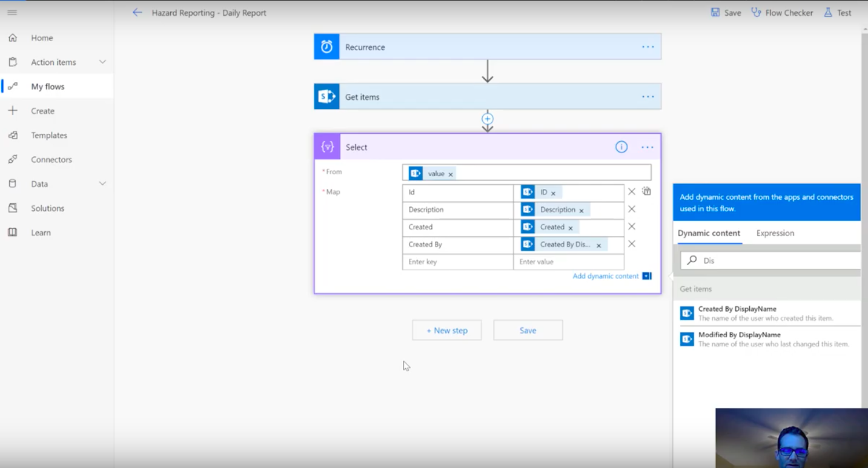Open the hamburger navigation menu
868x468 pixels.
12,12
